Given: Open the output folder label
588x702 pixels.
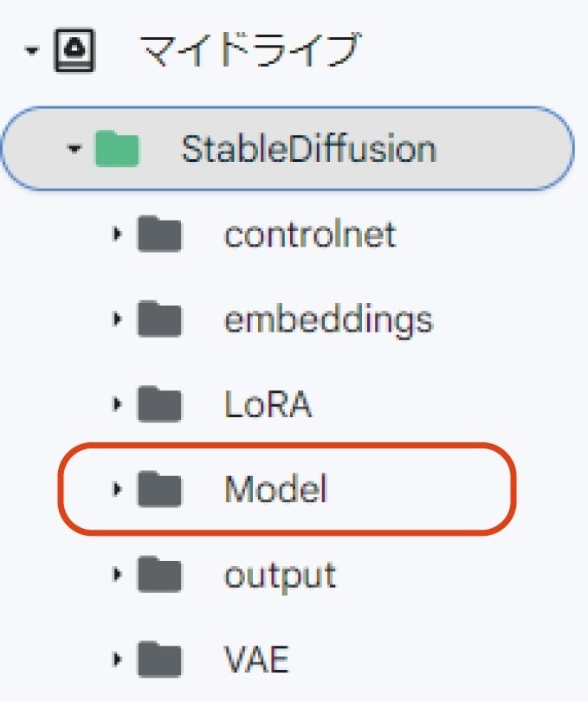Looking at the screenshot, I should pyautogui.click(x=280, y=576).
